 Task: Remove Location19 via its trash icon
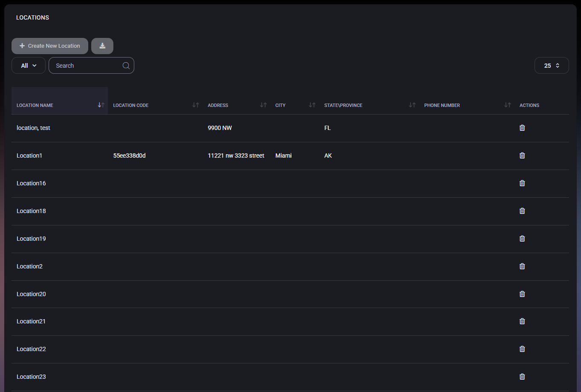pos(522,239)
